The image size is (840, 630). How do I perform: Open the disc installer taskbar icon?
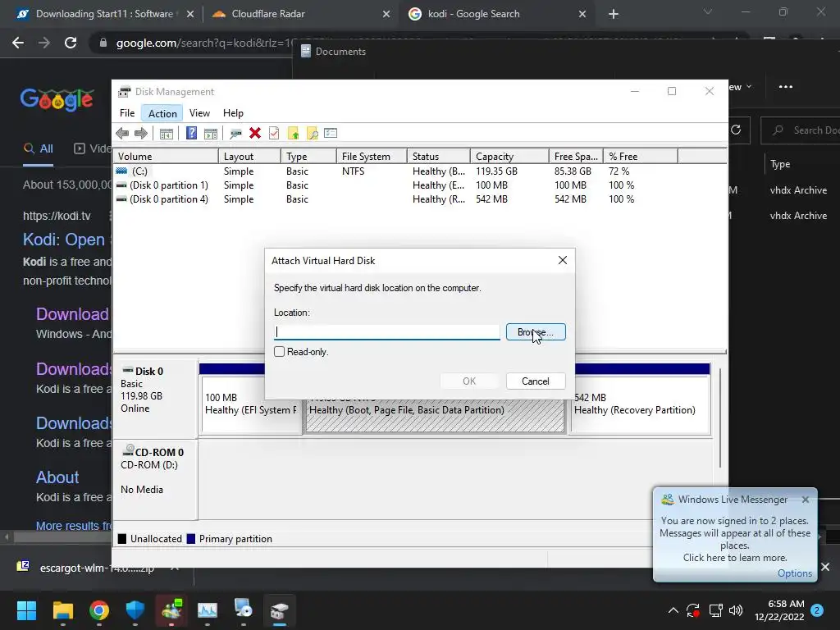coord(243,609)
